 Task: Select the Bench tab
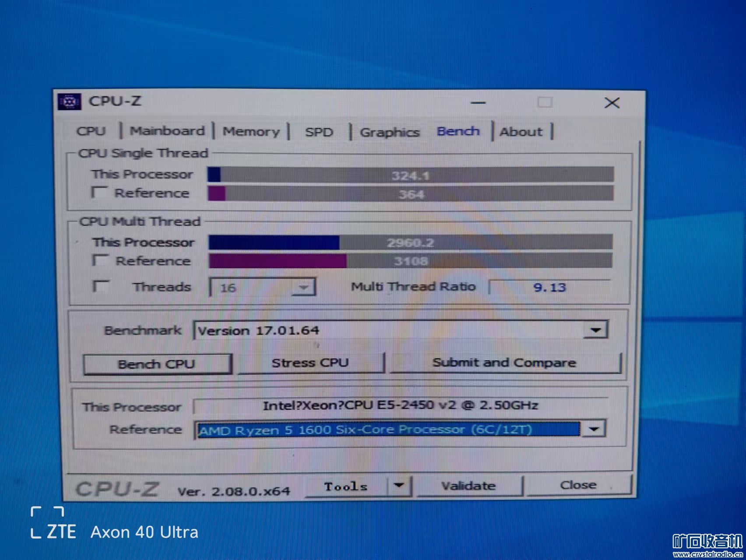point(458,131)
